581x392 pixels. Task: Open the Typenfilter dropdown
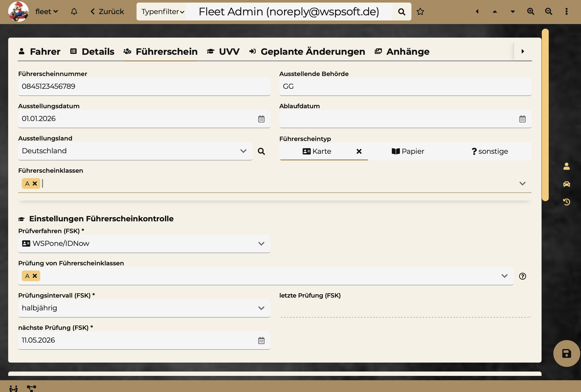click(x=163, y=12)
